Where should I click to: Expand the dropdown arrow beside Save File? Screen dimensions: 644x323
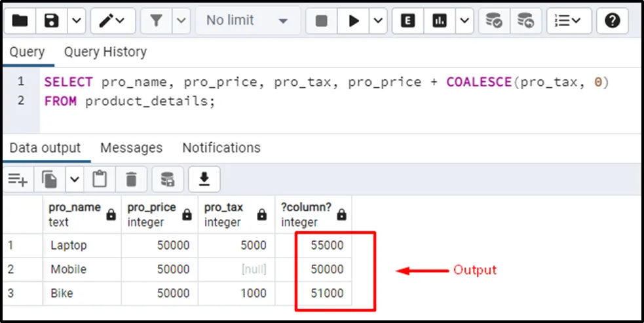coord(77,21)
